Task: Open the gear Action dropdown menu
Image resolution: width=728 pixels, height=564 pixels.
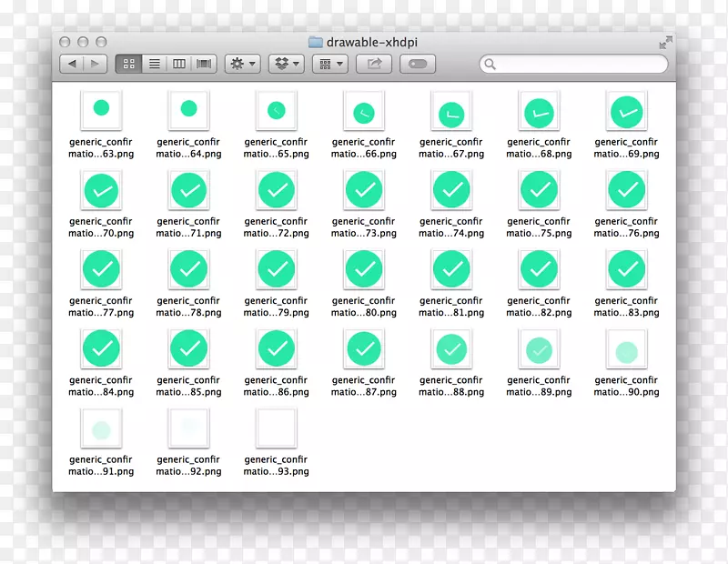Action: (243, 64)
